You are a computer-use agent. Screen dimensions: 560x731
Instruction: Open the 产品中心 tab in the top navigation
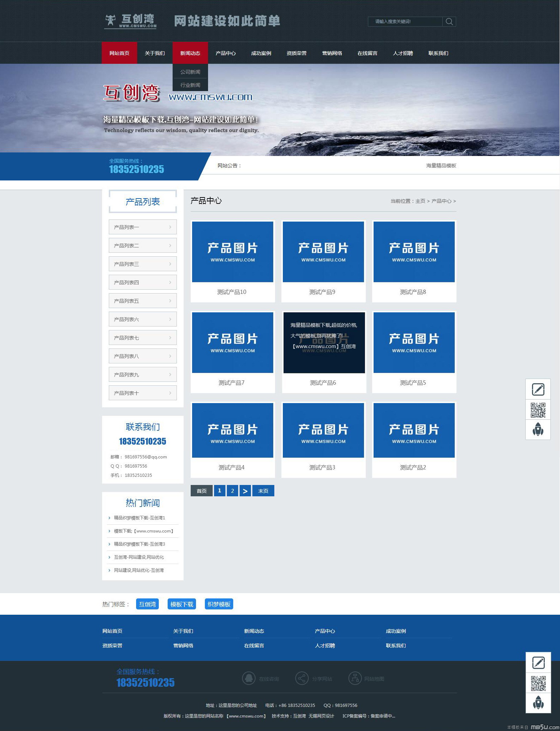[x=226, y=53]
